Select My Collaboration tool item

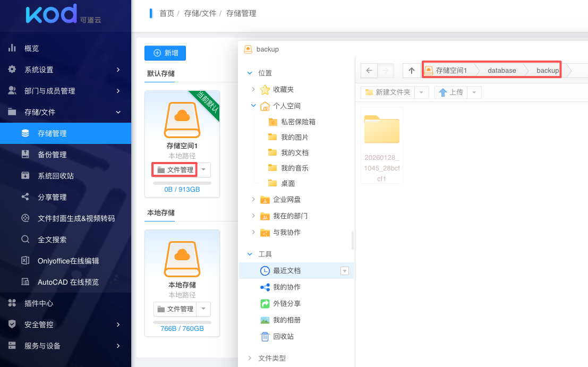(x=286, y=287)
